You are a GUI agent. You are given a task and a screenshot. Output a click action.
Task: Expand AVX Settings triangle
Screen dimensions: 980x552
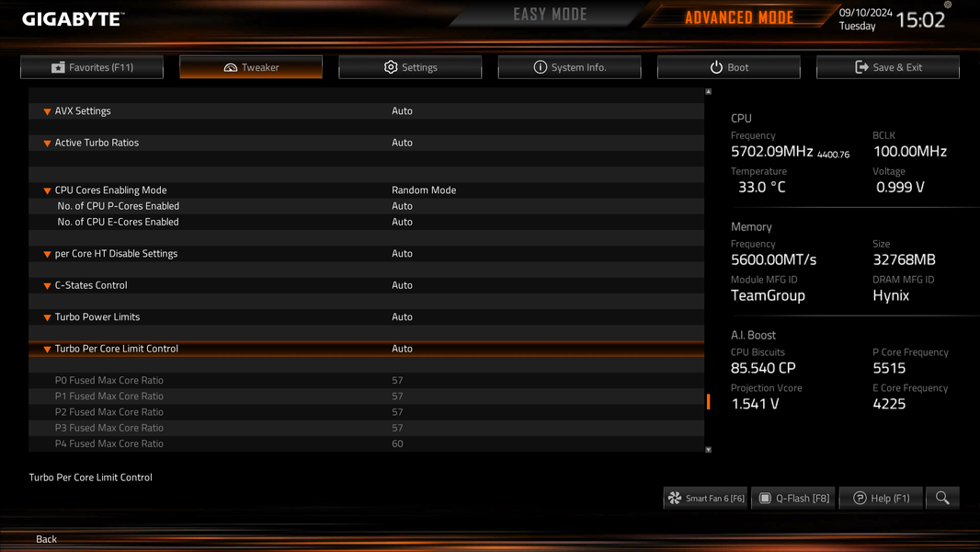pyautogui.click(x=47, y=111)
